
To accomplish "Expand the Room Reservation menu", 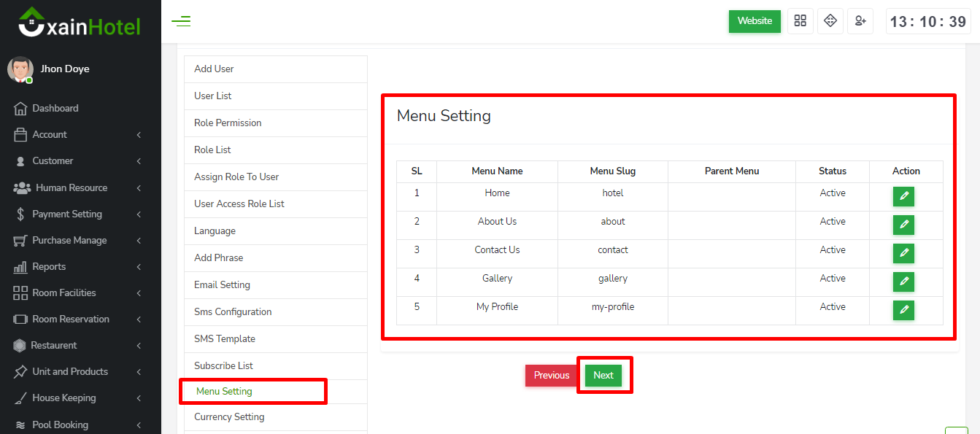I will (77, 319).
